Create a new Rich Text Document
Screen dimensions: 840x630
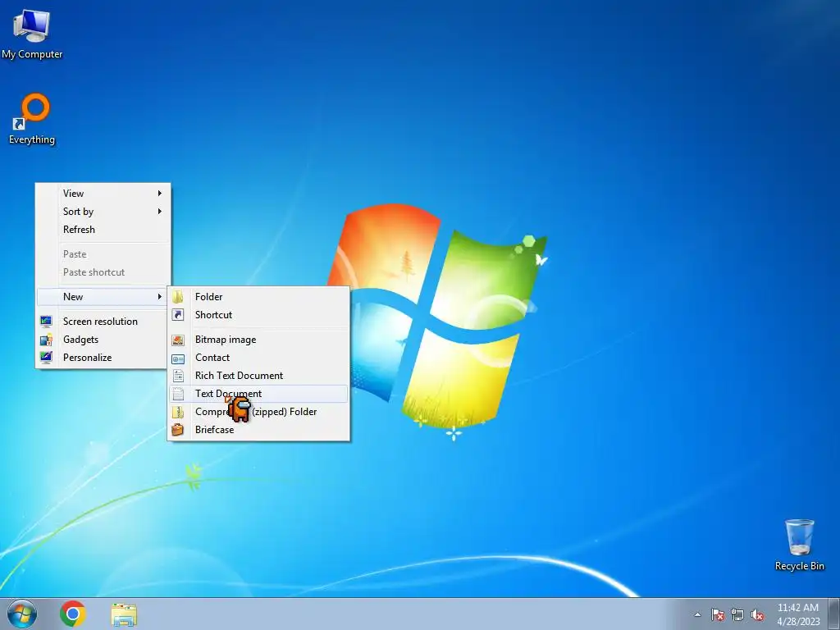point(258,376)
